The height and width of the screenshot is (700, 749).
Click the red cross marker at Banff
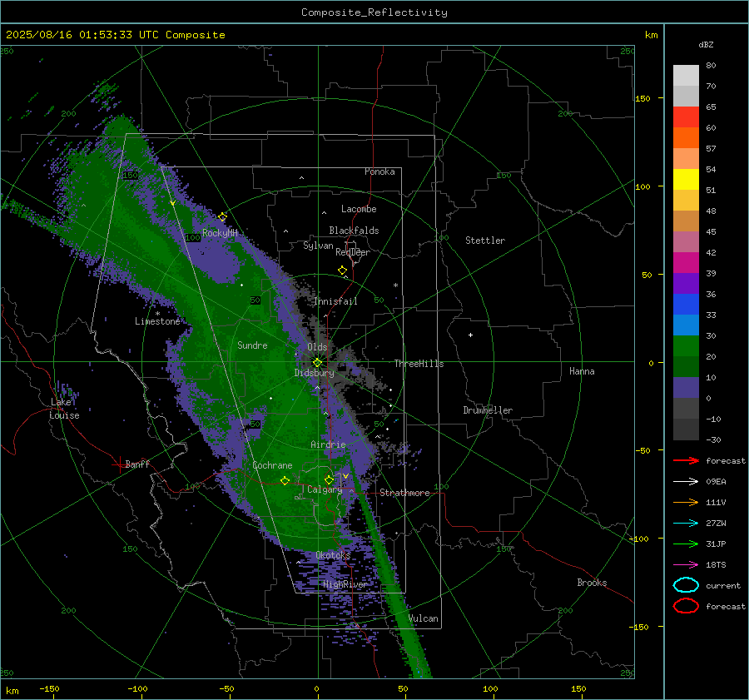coord(119,464)
